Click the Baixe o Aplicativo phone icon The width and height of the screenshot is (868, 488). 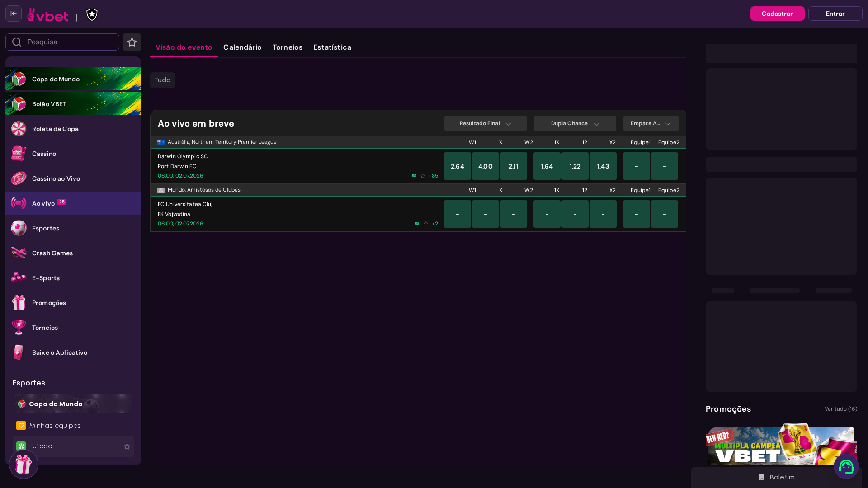point(19,352)
